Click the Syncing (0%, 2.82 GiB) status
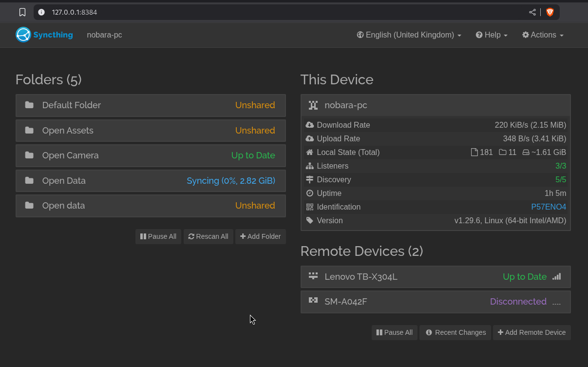Image resolution: width=588 pixels, height=367 pixels. [x=231, y=180]
